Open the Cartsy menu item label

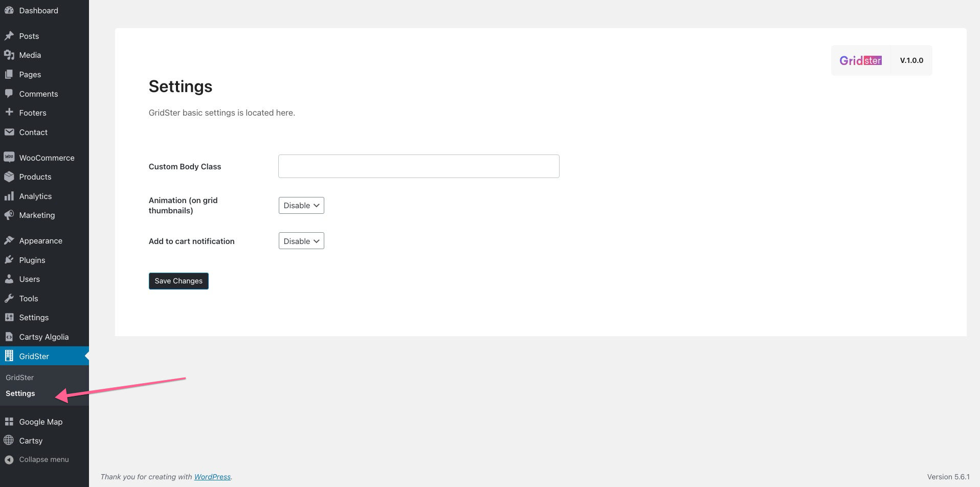pos(31,440)
